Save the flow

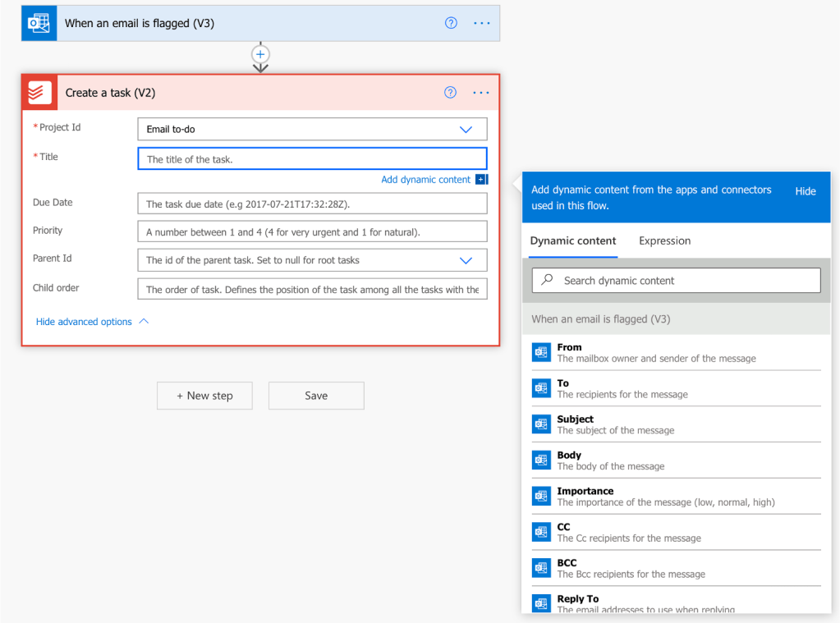[x=315, y=396]
